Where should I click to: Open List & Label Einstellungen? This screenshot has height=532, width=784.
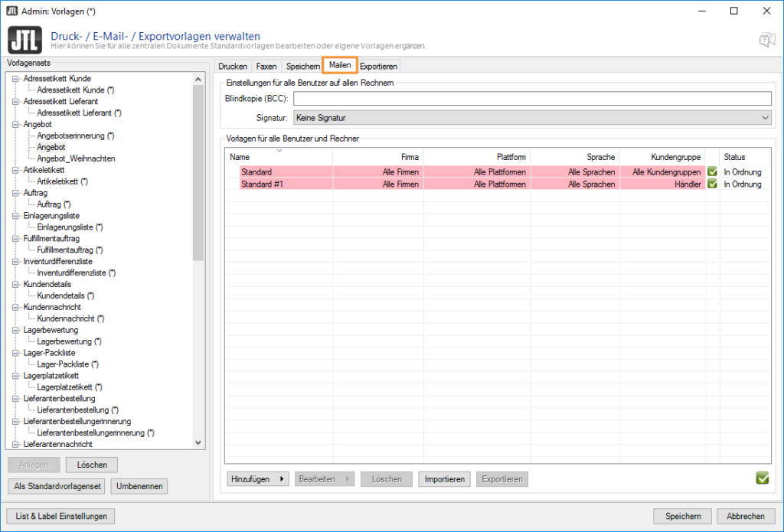coord(60,516)
